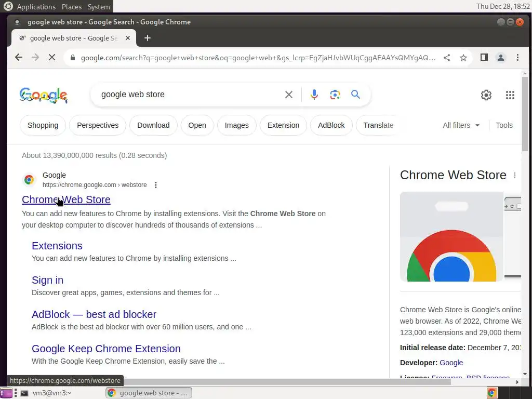
Task: Open the three-dot menu beside chrome.google.com result
Action: 156,185
